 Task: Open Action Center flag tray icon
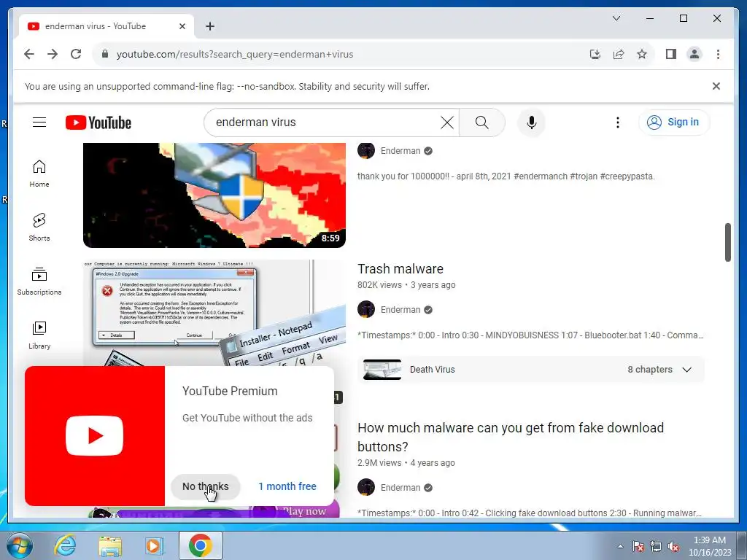click(638, 546)
